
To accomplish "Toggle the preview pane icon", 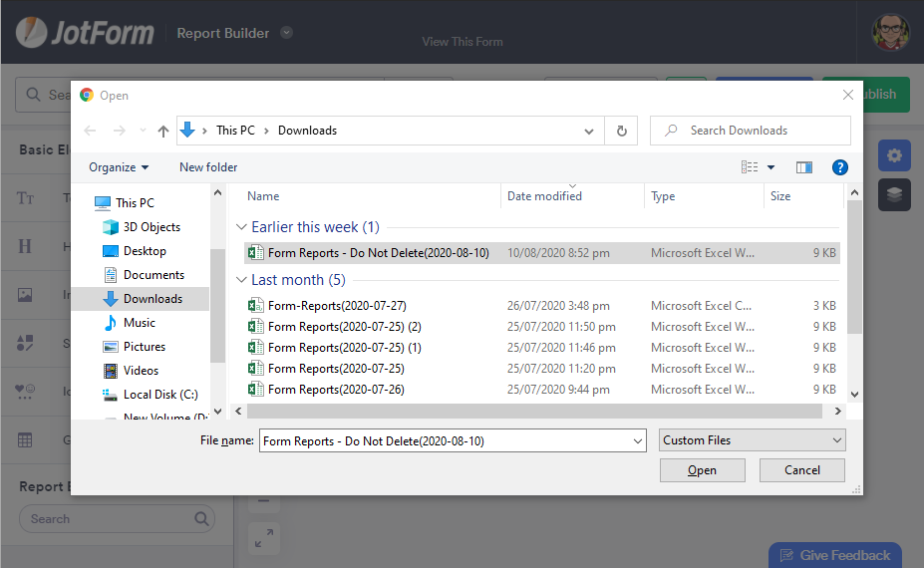I will click(804, 167).
